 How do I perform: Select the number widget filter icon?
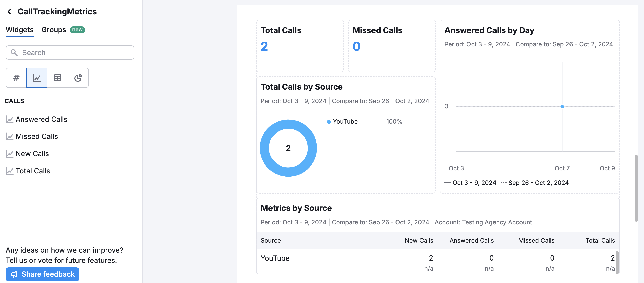pyautogui.click(x=16, y=78)
